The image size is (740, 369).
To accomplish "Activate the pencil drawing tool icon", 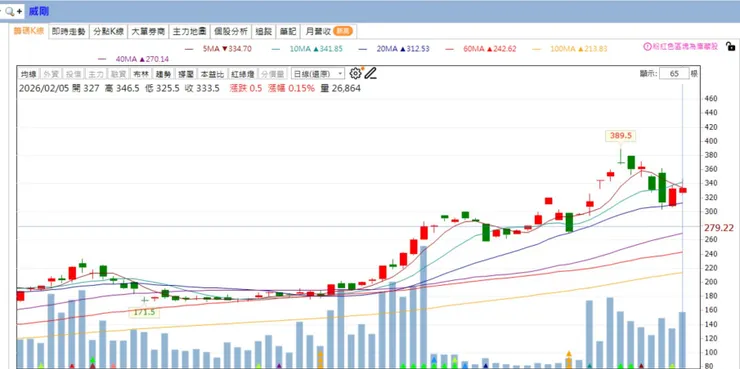I will (370, 73).
